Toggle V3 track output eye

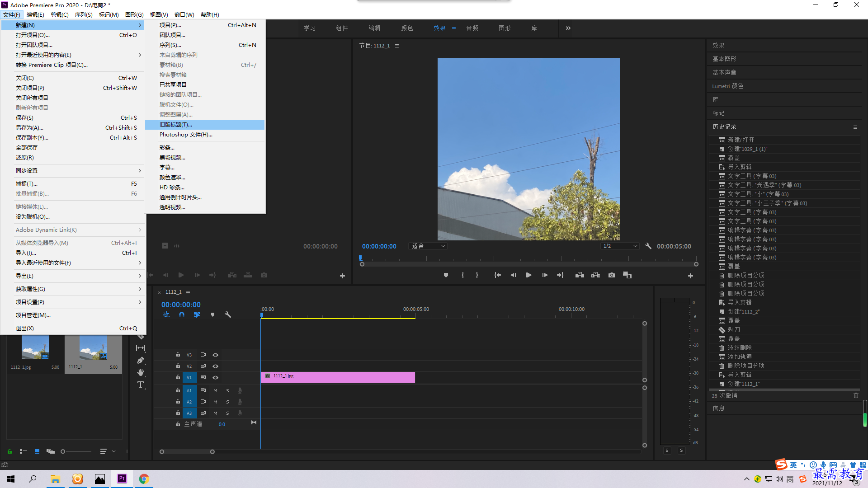coord(216,355)
